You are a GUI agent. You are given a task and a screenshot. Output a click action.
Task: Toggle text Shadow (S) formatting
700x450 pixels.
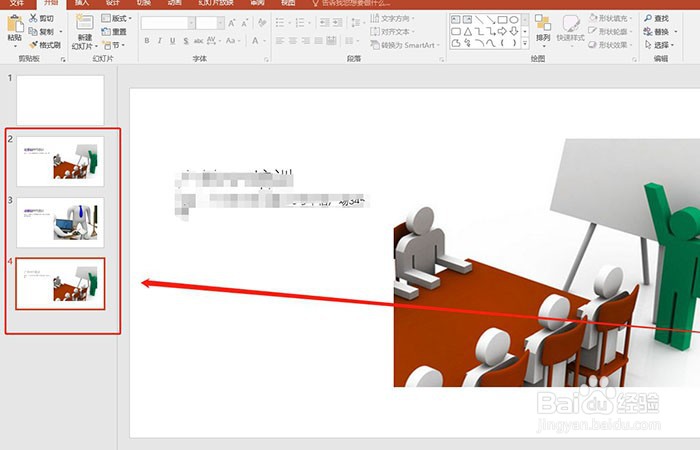tap(185, 41)
